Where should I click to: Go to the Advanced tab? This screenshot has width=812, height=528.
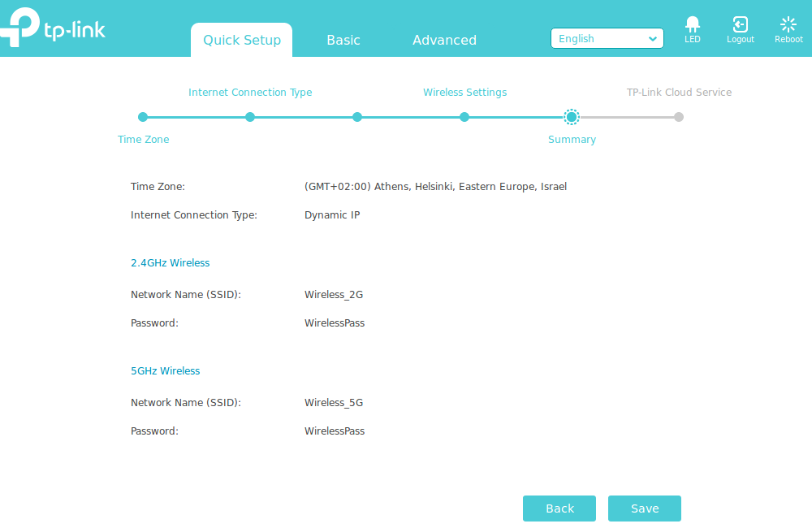tap(444, 40)
